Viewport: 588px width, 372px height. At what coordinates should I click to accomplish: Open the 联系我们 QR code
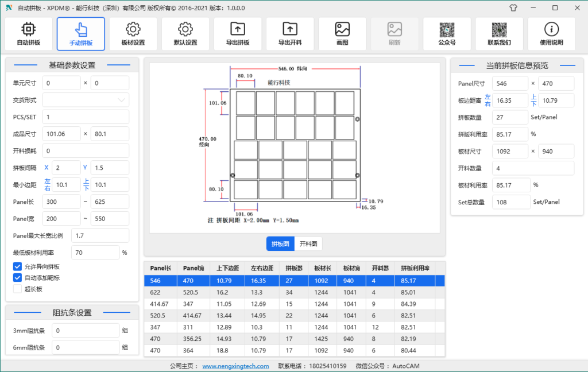(x=499, y=33)
